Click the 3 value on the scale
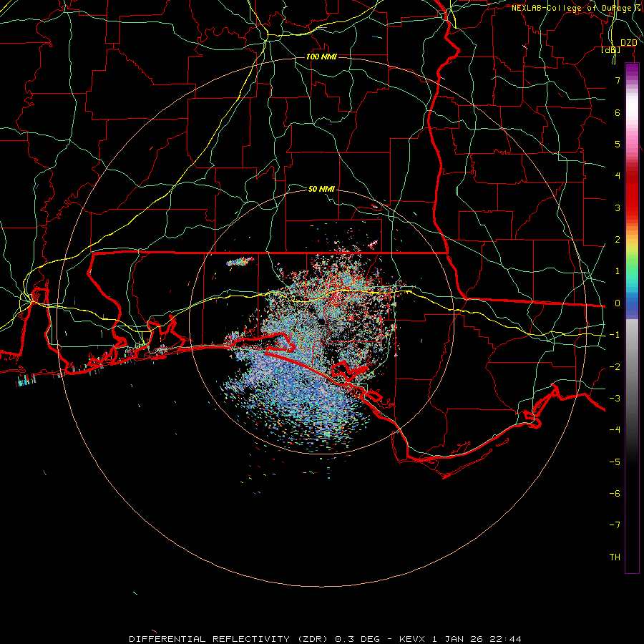The height and width of the screenshot is (644, 644). click(x=618, y=208)
